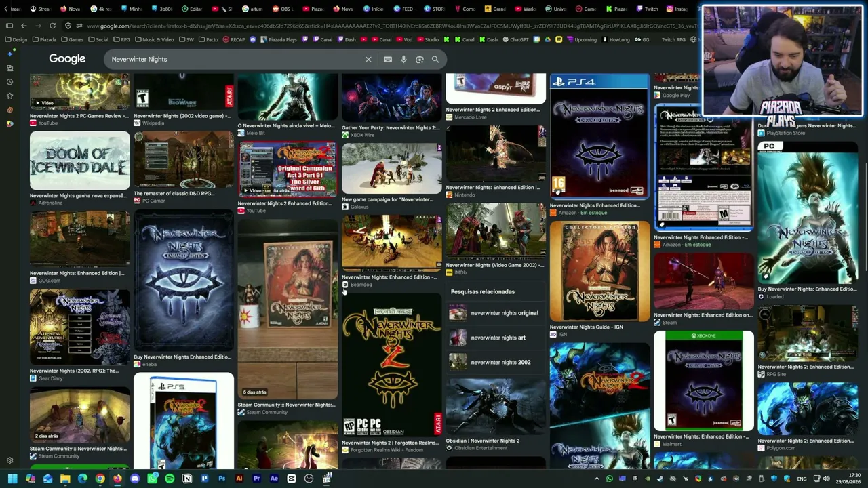This screenshot has height=488, width=868.
Task: Open Microsoft Edge from the taskbar
Action: pyautogui.click(x=83, y=479)
